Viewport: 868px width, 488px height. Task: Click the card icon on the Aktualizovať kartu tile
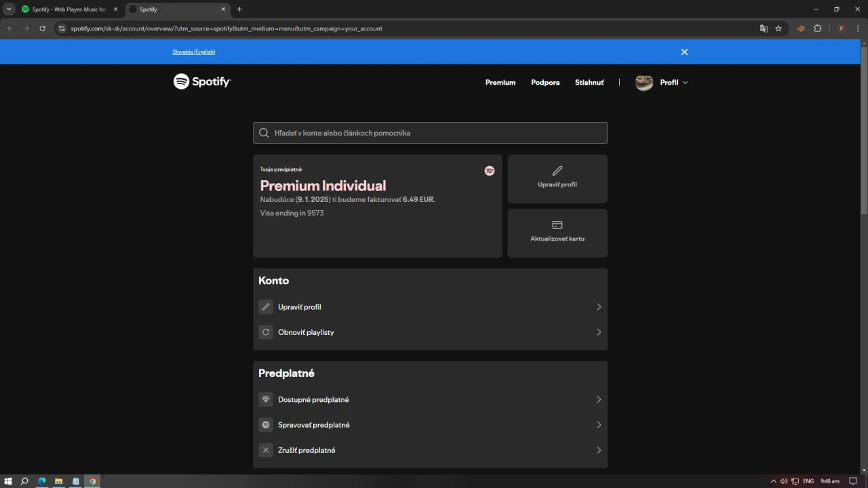[557, 225]
